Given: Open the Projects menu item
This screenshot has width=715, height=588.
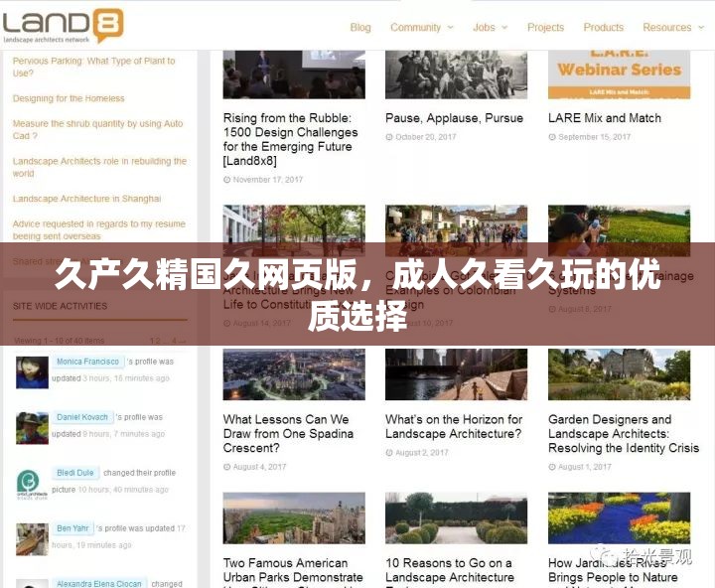Looking at the screenshot, I should click(x=545, y=28).
